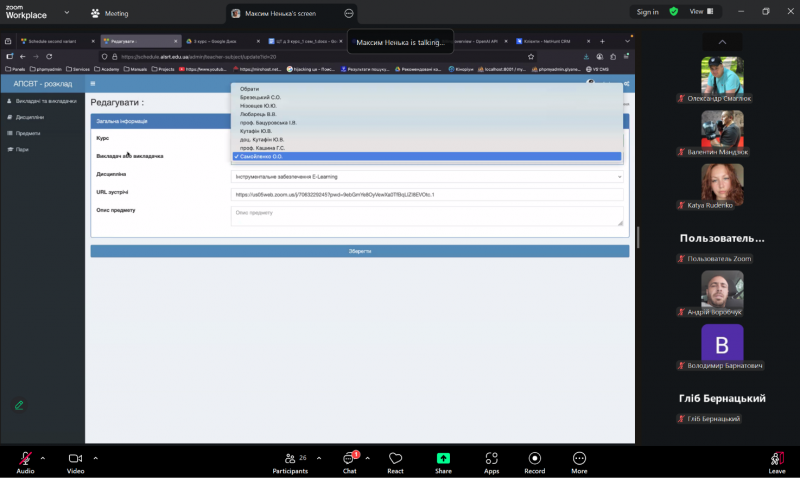Click the Leave meeting icon
Screen dimensions: 800x478
click(777, 459)
